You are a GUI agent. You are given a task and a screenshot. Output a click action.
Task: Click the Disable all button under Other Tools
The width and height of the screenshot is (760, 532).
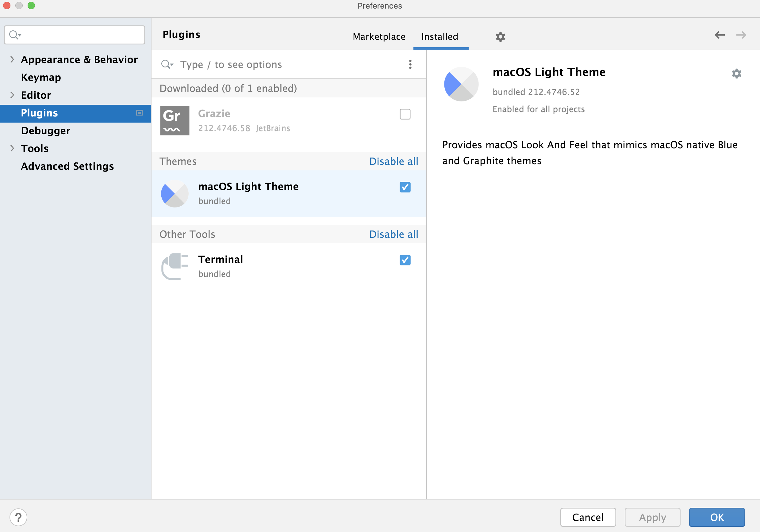[x=393, y=234]
